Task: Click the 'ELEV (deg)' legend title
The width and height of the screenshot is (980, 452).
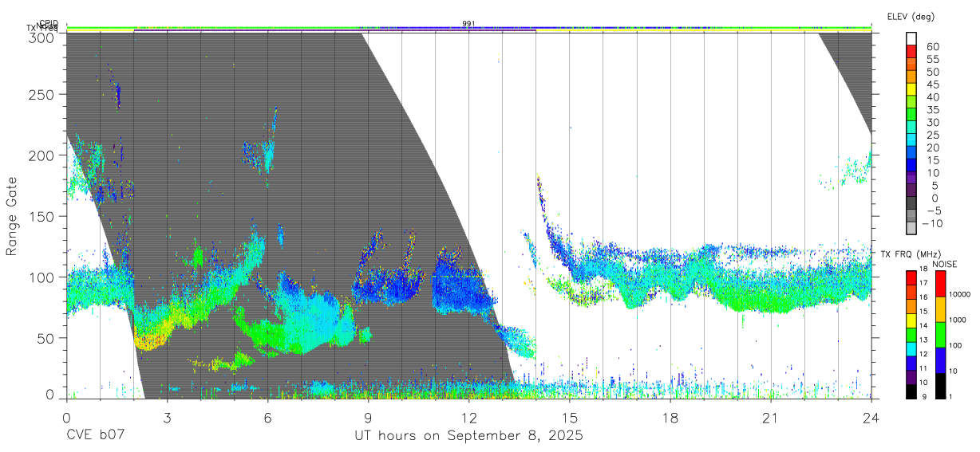Action: click(910, 16)
